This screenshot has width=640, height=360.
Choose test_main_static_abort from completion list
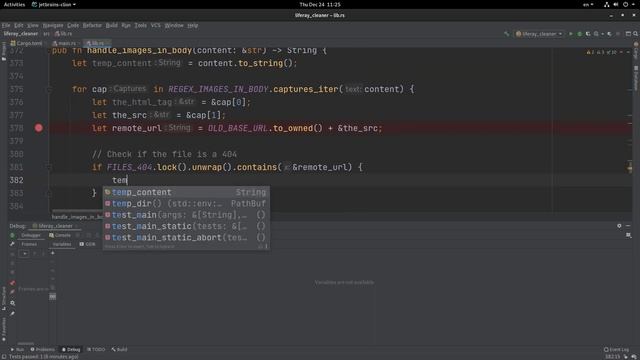(x=186, y=238)
